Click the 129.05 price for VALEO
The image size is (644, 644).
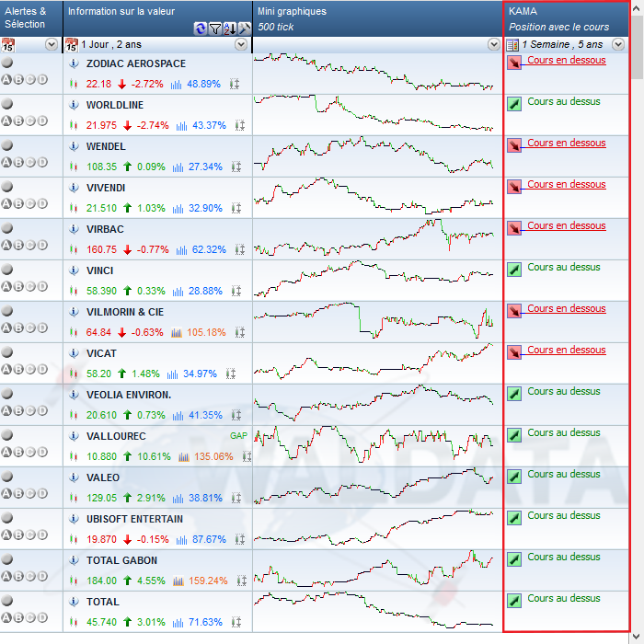tap(101, 499)
